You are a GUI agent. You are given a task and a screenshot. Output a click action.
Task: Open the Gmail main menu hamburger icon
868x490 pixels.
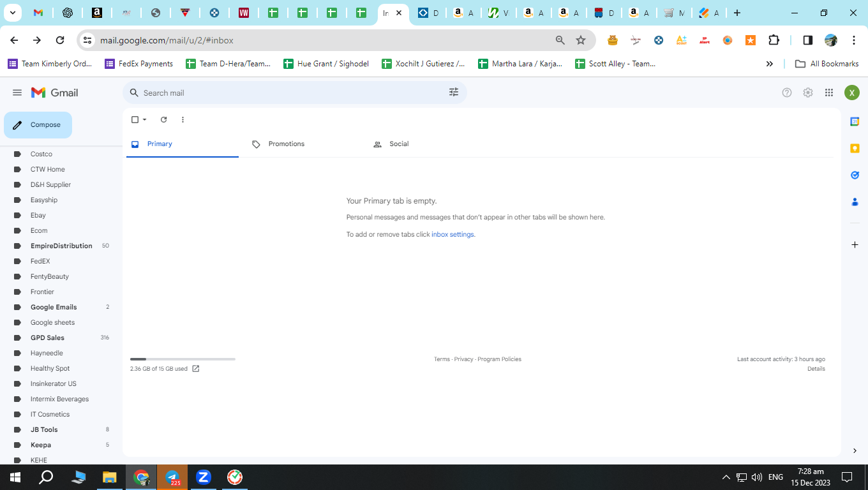tap(17, 93)
